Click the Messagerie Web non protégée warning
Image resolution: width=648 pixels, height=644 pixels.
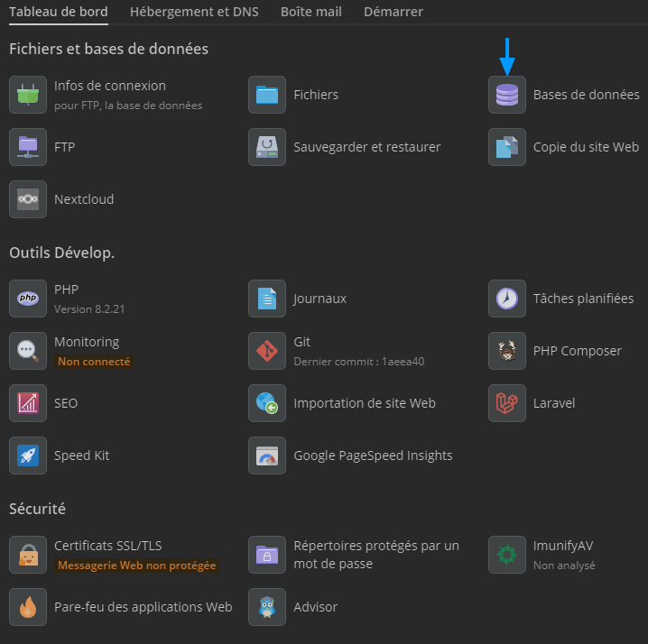(x=136, y=566)
